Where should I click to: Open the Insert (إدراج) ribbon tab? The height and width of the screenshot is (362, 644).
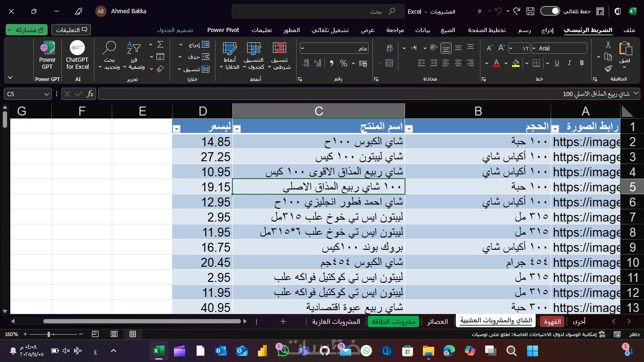[x=547, y=30]
